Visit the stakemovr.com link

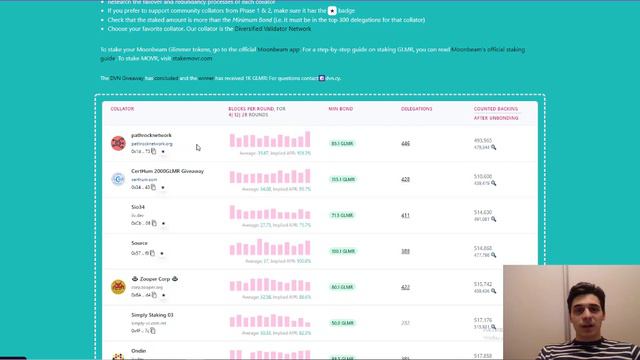coord(192,58)
